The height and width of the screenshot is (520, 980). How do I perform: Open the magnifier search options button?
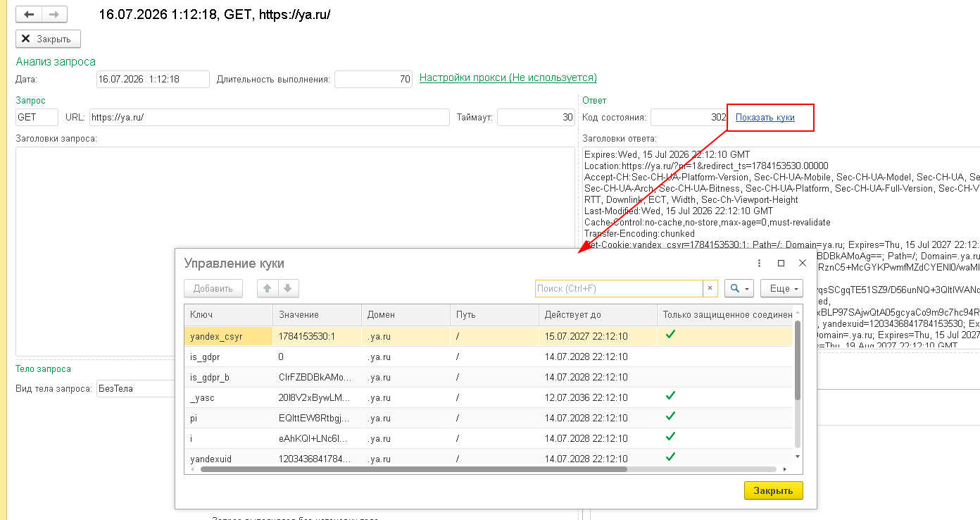coord(739,288)
